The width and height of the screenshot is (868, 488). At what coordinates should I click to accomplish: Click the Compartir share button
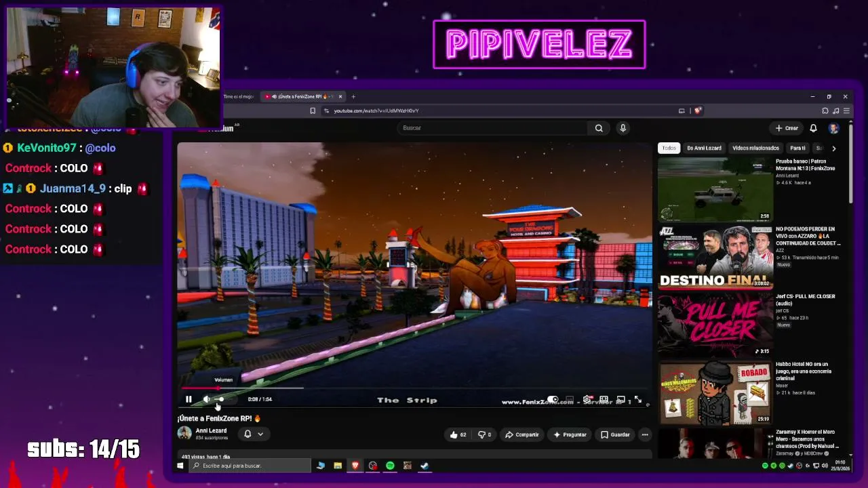[521, 434]
